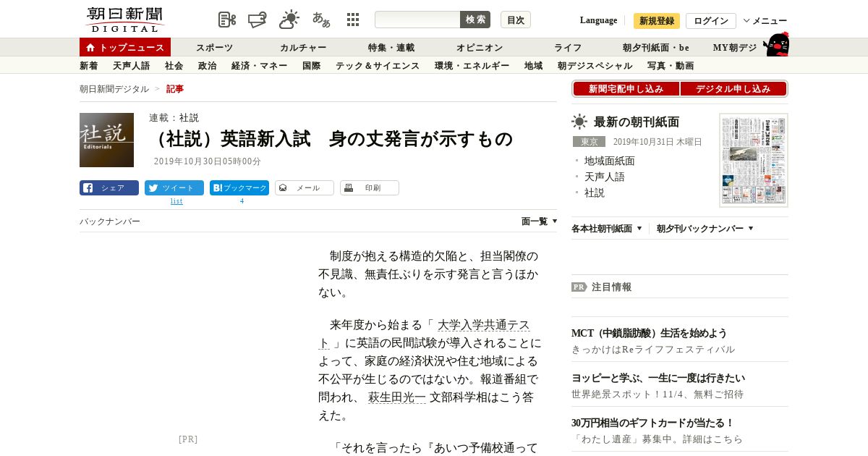Open 写真・動画 in the sub navigation

click(x=671, y=66)
